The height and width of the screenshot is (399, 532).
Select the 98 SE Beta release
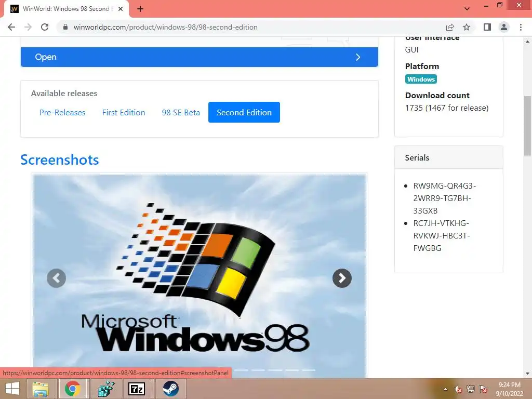pos(181,112)
